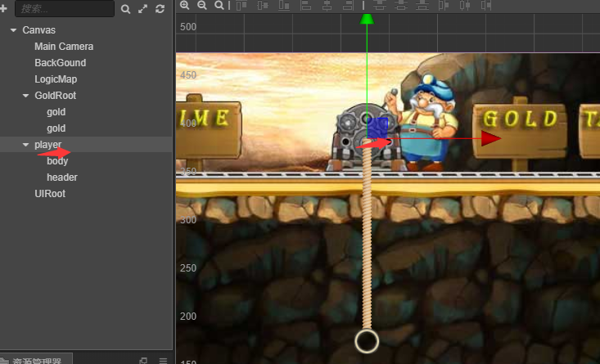This screenshot has width=600, height=364.
Task: Select the player node
Action: [47, 145]
